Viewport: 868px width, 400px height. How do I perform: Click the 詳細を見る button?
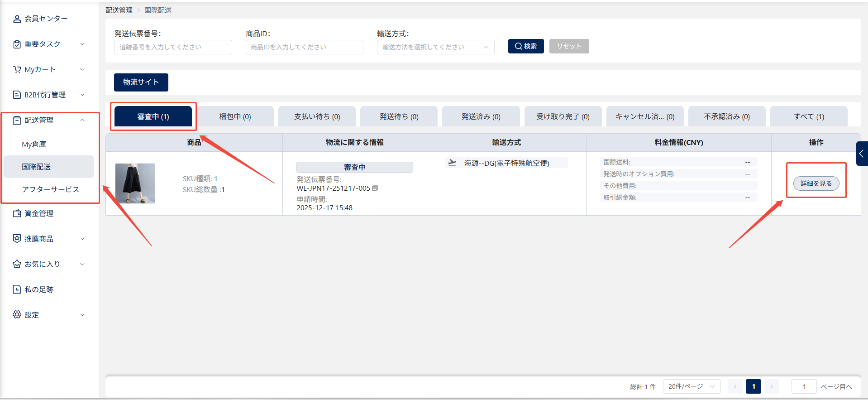pos(816,183)
